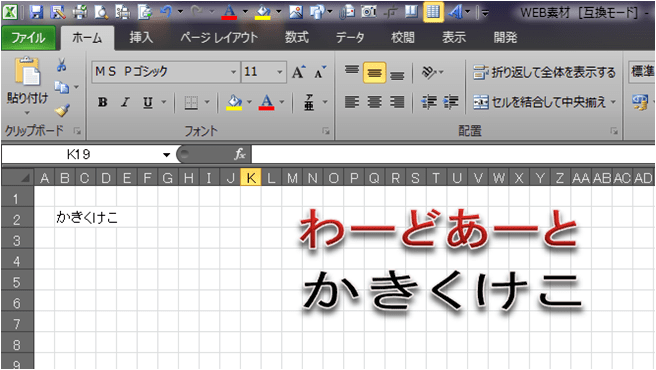656x370 pixels.
Task: Open the ファイル tab
Action: click(28, 38)
